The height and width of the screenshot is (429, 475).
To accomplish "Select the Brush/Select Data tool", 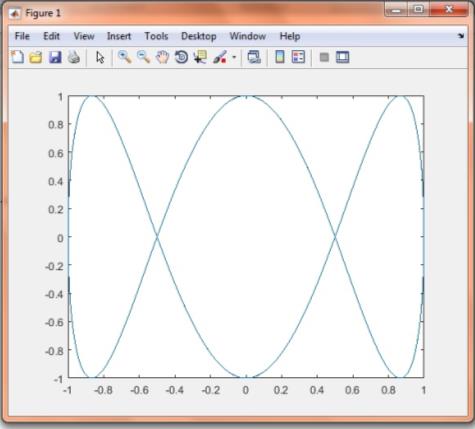I will (220, 57).
